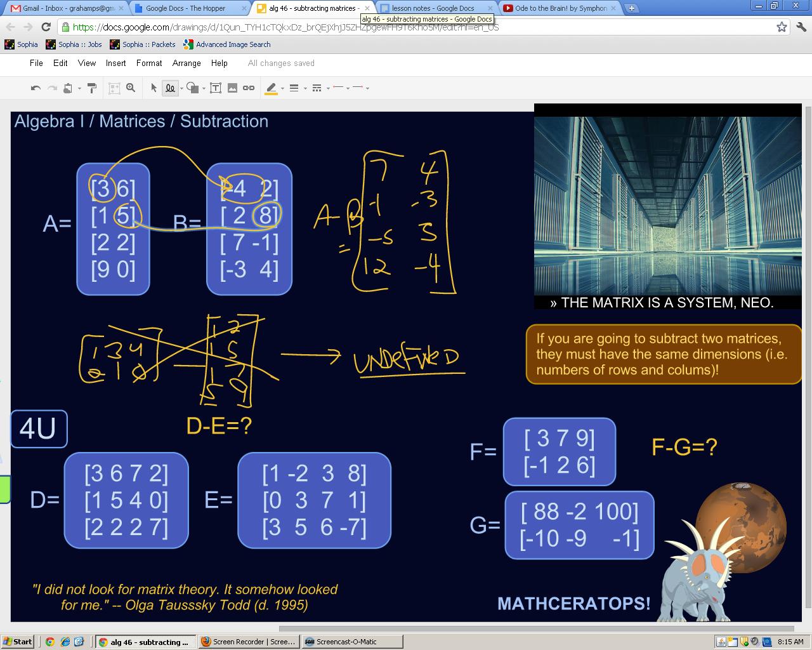The height and width of the screenshot is (650, 812).
Task: Expand the shape tool options arrow
Action: pyautogui.click(x=204, y=88)
